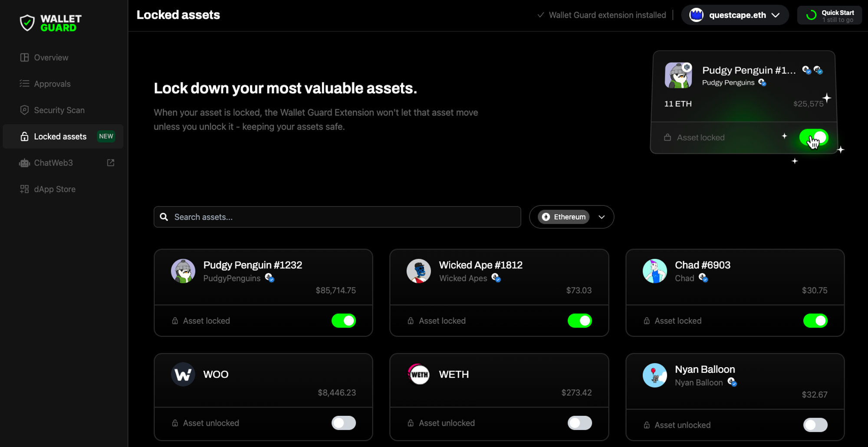The height and width of the screenshot is (447, 868).
Task: Open the dApp Store grid icon
Action: [24, 189]
